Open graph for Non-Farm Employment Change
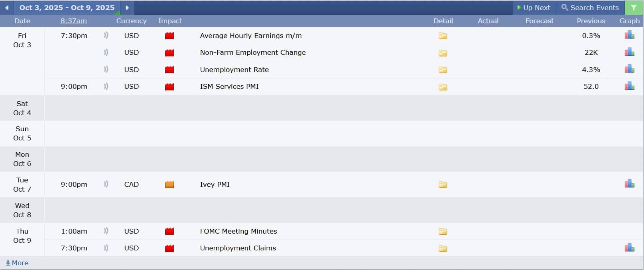The width and height of the screenshot is (644, 270). click(629, 52)
